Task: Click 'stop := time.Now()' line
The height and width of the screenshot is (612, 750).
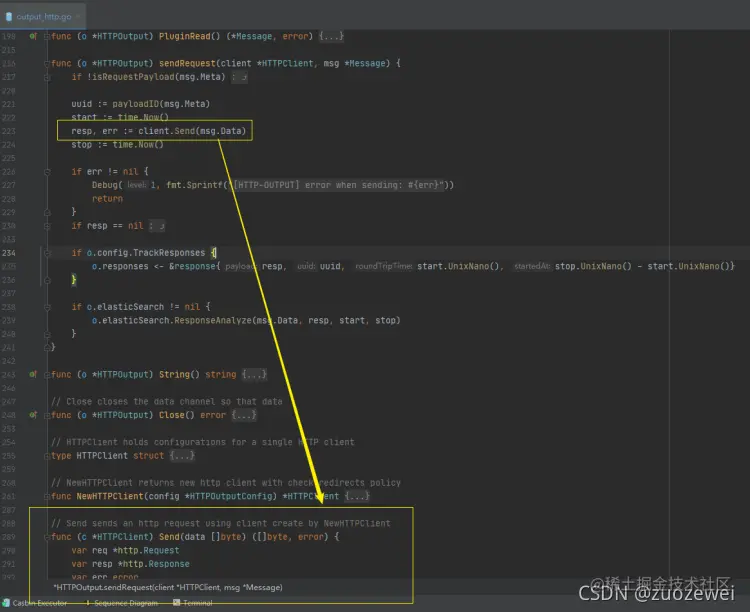Action: [x=117, y=145]
